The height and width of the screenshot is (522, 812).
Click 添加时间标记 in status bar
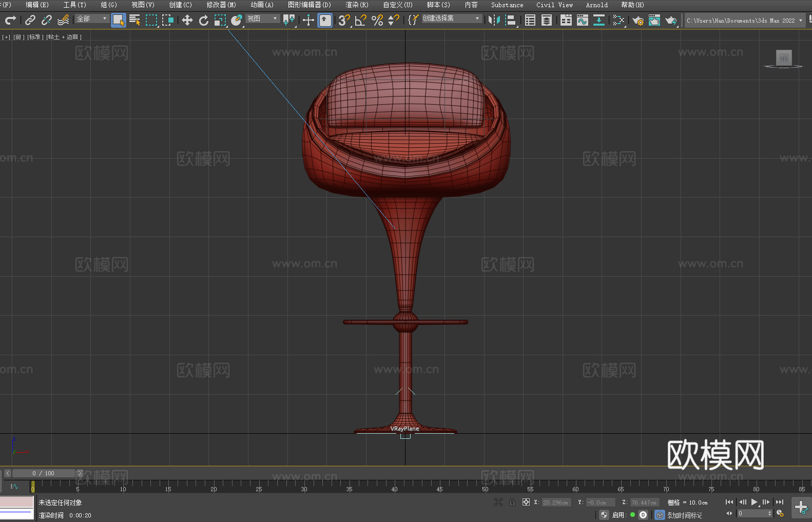(684, 515)
